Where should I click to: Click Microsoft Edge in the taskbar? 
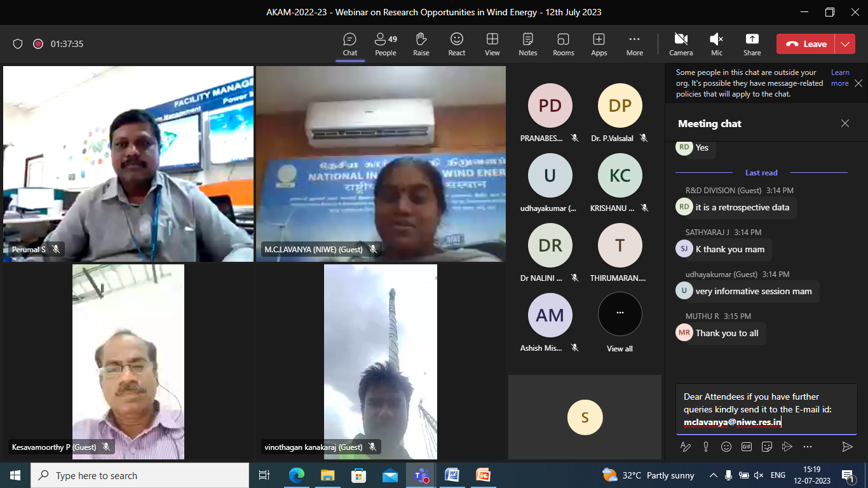tap(297, 475)
